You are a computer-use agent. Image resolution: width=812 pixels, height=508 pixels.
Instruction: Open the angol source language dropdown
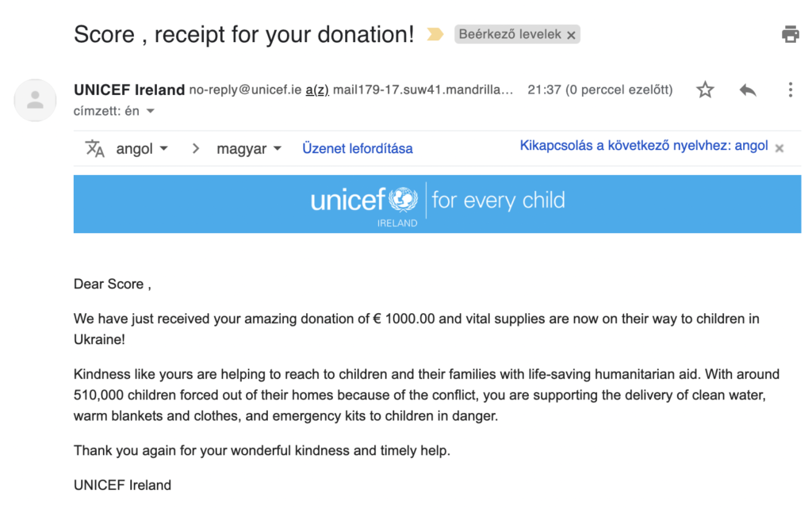(141, 149)
